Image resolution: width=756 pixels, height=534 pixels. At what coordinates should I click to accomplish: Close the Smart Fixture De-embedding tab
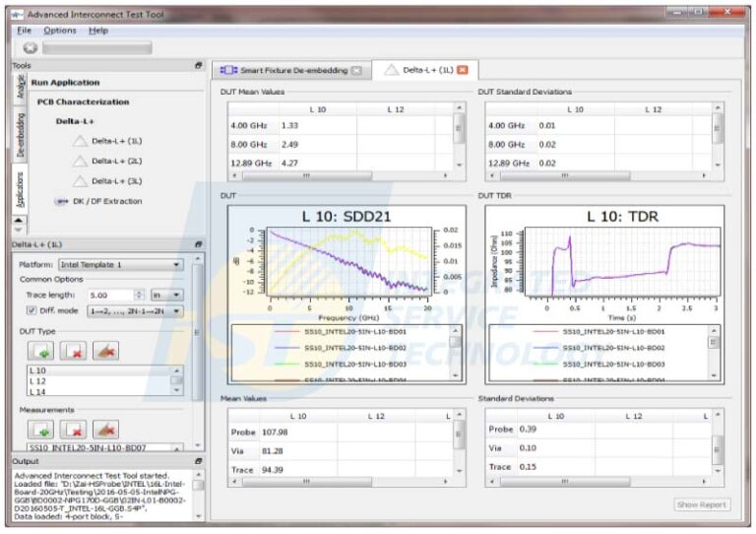[x=356, y=70]
